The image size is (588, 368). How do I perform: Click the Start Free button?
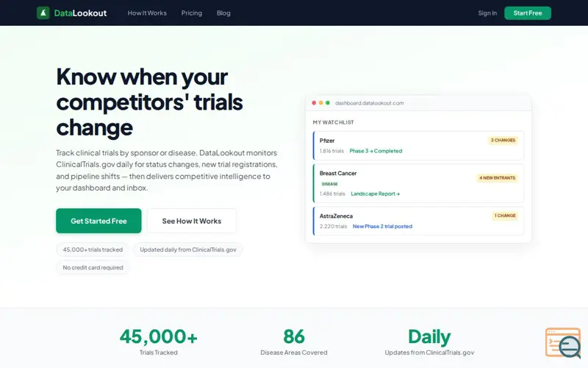click(x=528, y=13)
